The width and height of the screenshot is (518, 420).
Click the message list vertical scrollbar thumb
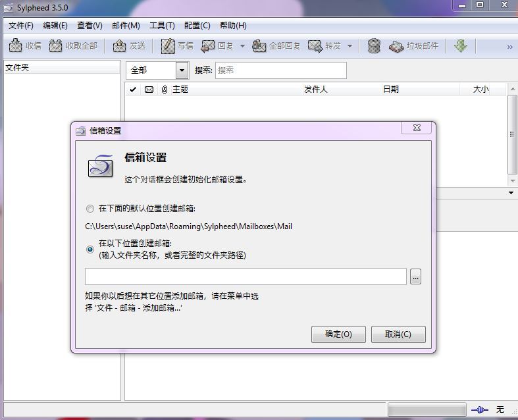pyautogui.click(x=512, y=134)
